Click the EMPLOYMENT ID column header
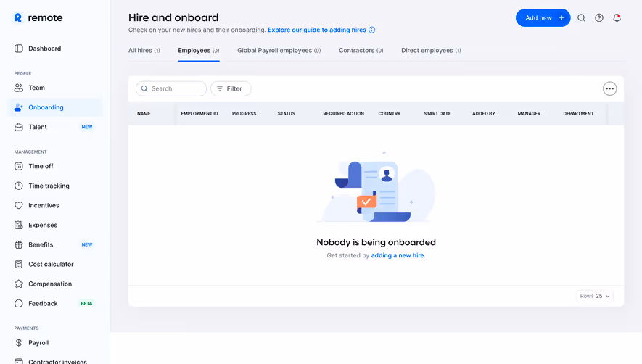642x364 pixels. (x=199, y=113)
